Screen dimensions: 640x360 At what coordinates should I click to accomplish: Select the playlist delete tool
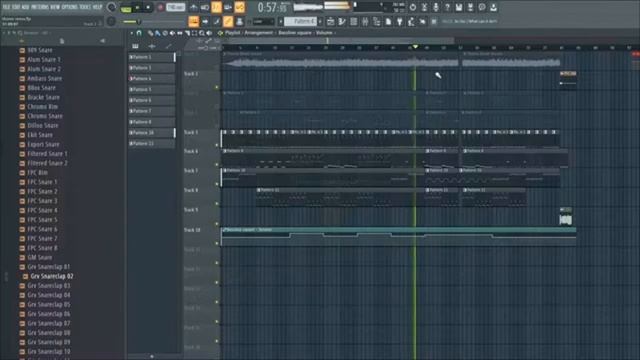tap(165, 33)
